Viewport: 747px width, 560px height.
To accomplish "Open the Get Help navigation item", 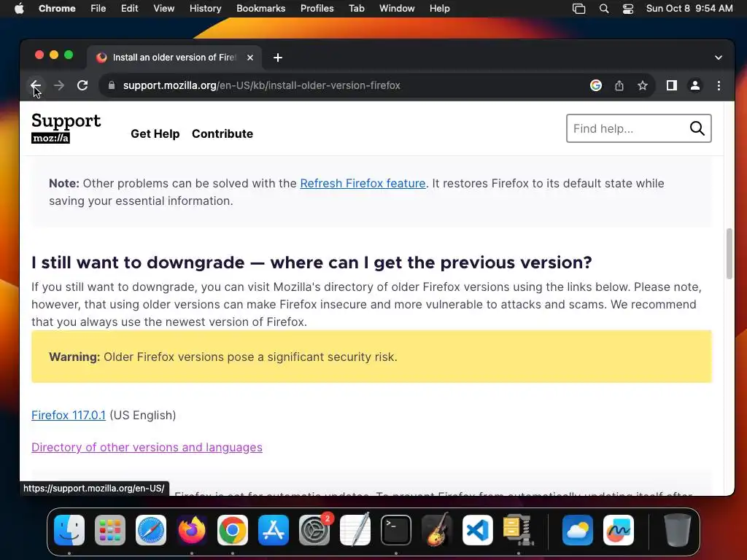I will (x=155, y=134).
